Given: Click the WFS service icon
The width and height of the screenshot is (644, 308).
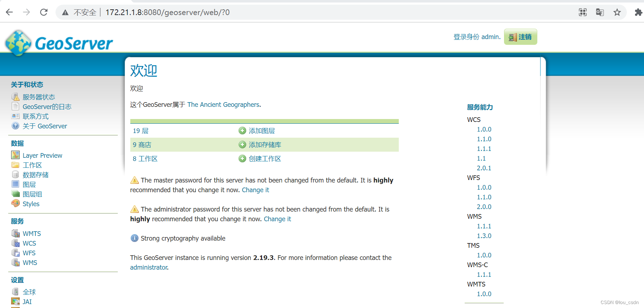Looking at the screenshot, I should pos(15,253).
